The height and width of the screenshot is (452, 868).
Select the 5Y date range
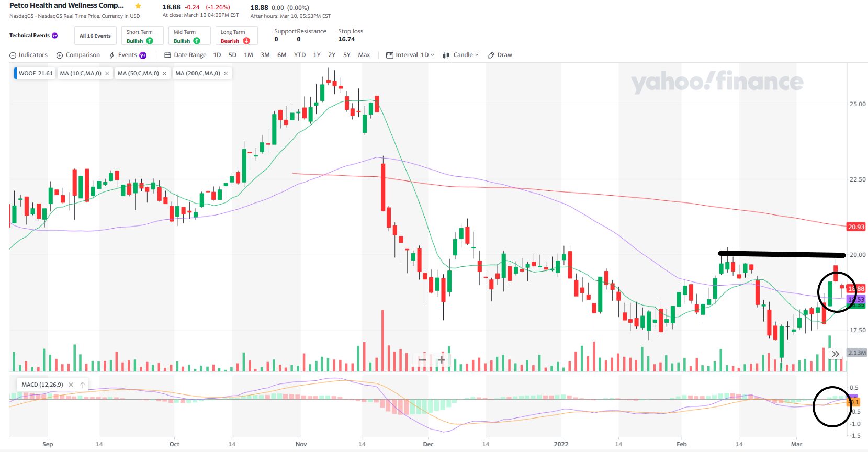click(x=346, y=55)
